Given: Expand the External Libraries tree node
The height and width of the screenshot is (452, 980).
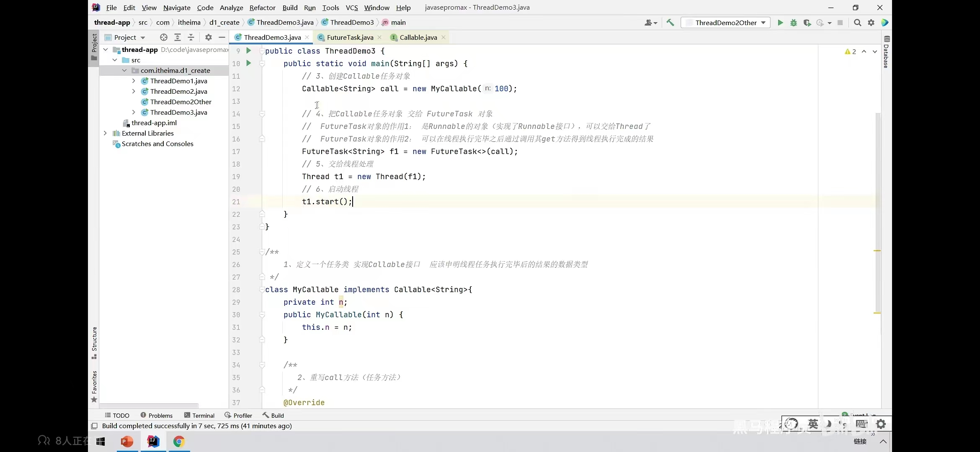Looking at the screenshot, I should [105, 133].
